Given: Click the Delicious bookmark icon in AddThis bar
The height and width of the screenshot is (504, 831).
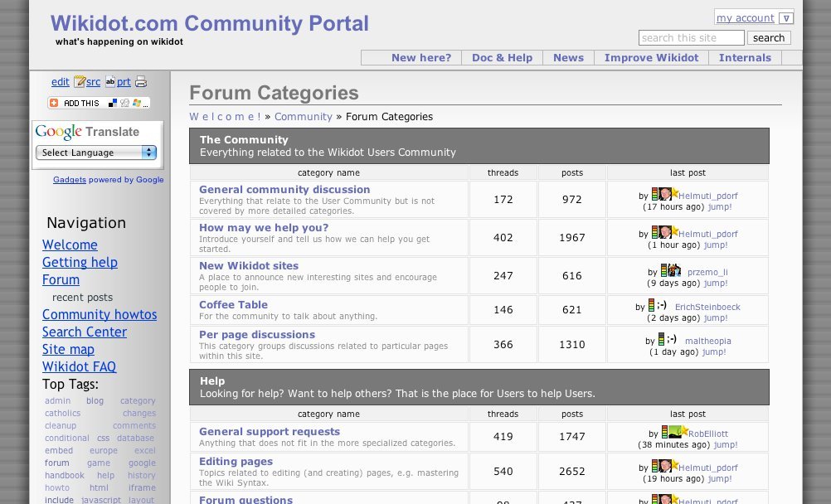Looking at the screenshot, I should tap(114, 103).
